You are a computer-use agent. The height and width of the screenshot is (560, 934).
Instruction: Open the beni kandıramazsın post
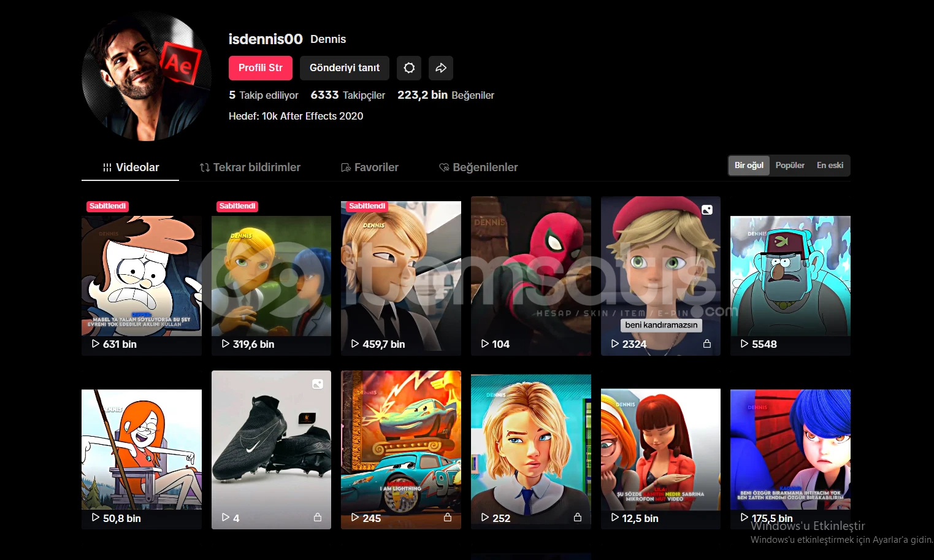pos(660,276)
